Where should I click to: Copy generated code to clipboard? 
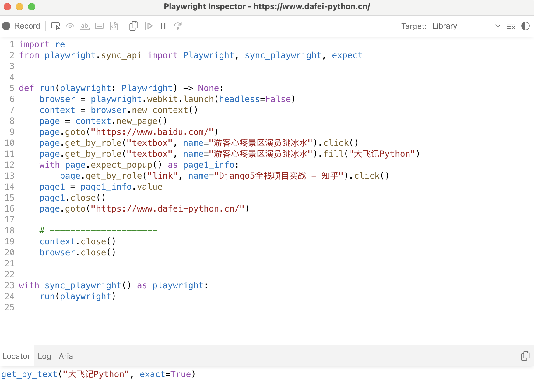(134, 26)
